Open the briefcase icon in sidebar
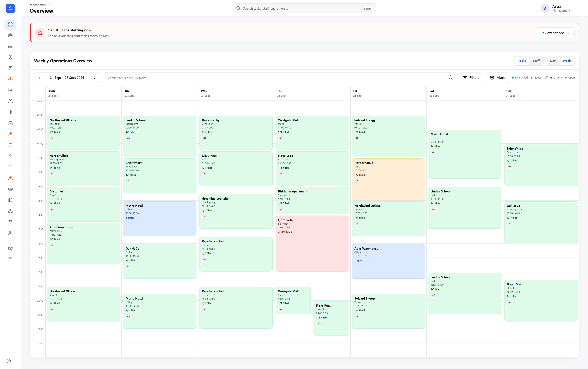 point(10,35)
